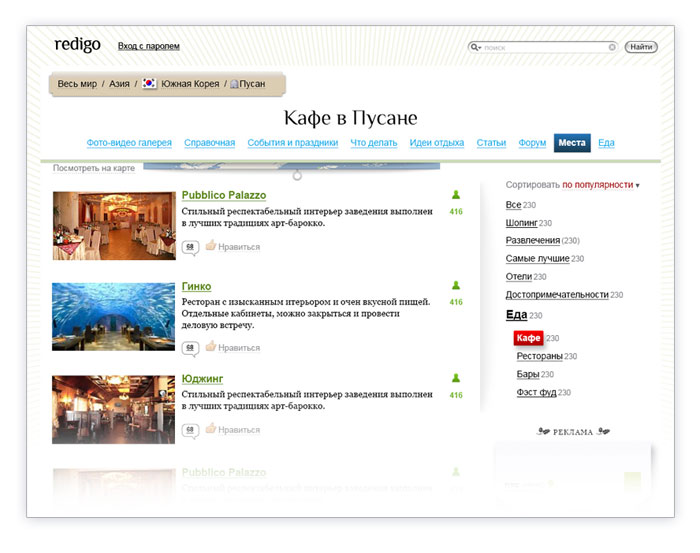Image resolution: width=700 pixels, height=553 pixels.
Task: Open the Гинко aquarium restaurant thumbnail
Action: 114,316
